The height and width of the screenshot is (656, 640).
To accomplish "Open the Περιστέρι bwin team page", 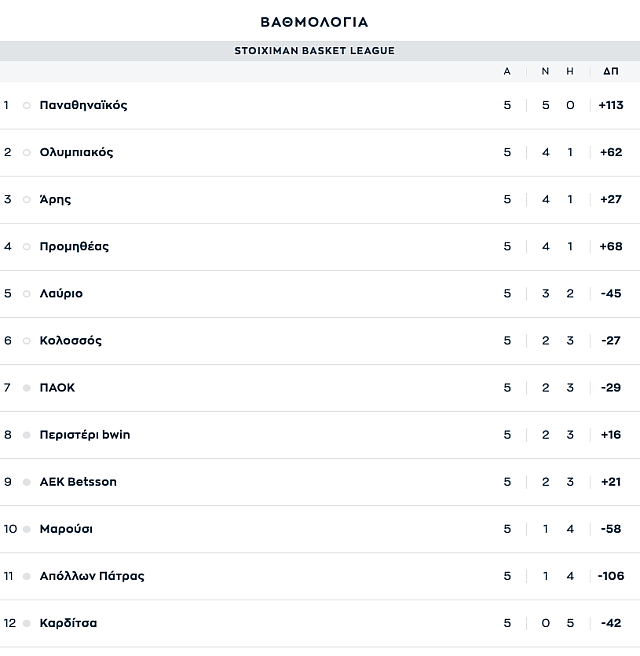I will (x=84, y=435).
